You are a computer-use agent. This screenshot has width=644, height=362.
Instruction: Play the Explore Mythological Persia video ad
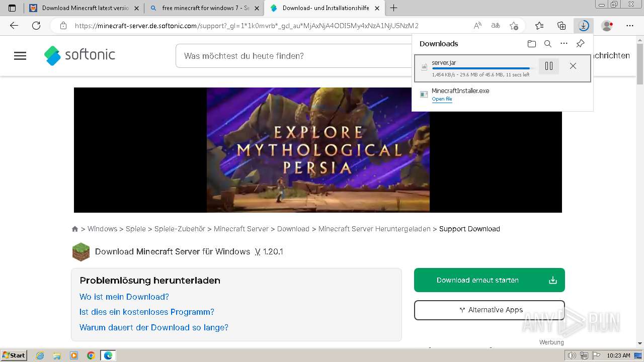(x=318, y=150)
